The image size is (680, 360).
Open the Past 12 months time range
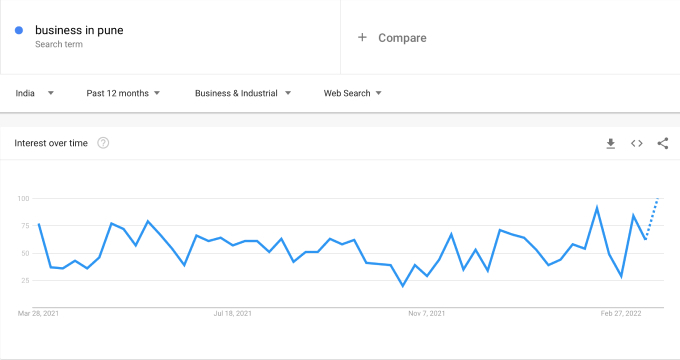click(x=123, y=93)
